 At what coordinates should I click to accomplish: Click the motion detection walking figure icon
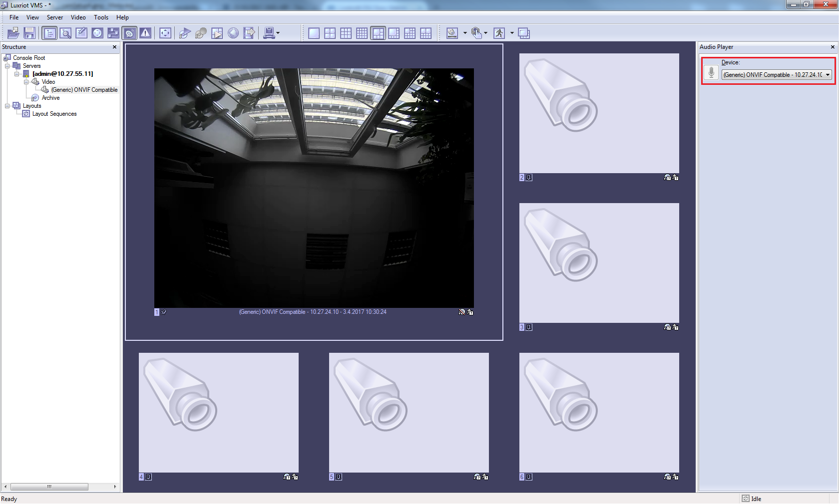(x=499, y=33)
